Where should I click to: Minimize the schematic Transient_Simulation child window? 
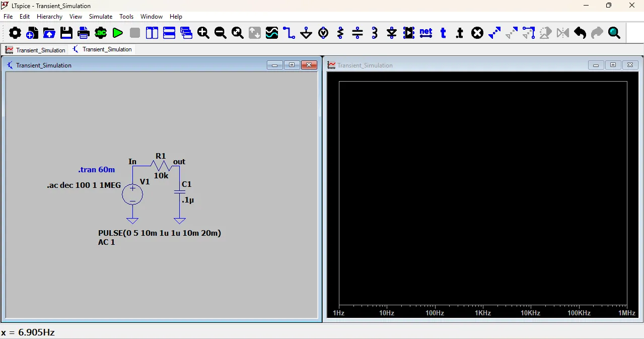tap(274, 65)
